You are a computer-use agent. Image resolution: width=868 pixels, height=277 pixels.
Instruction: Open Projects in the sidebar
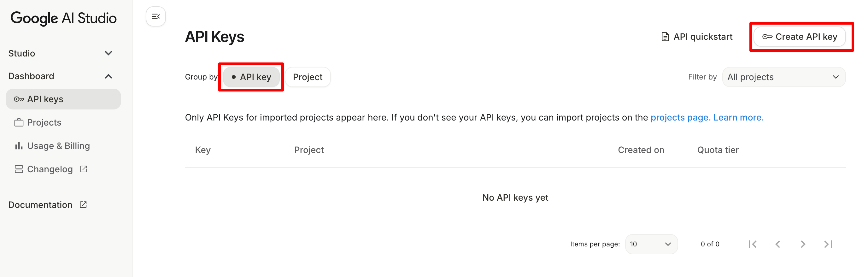44,122
